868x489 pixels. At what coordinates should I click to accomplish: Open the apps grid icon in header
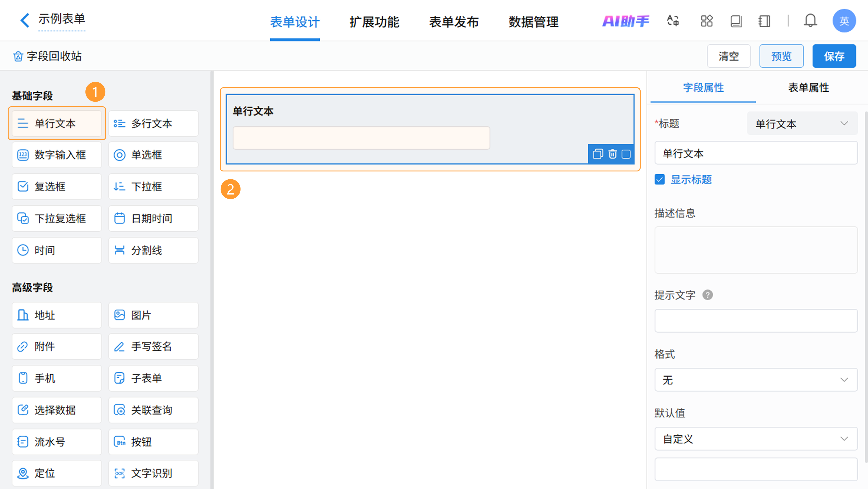(x=707, y=21)
